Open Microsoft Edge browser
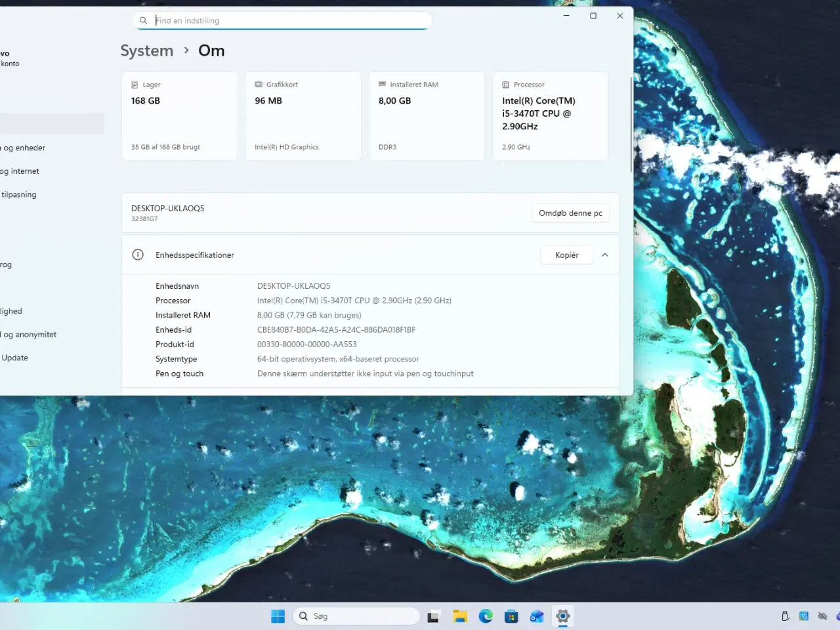This screenshot has width=840, height=630. coord(486,616)
